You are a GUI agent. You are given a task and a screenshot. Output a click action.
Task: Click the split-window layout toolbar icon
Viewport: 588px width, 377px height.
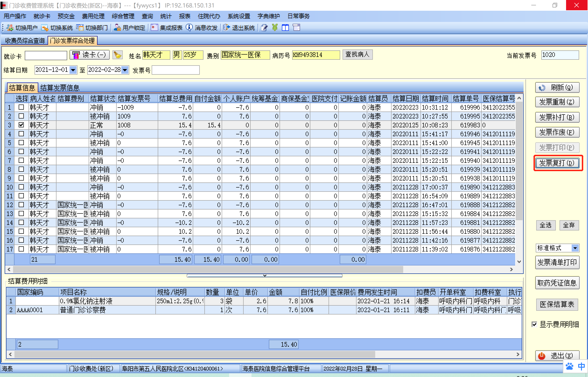click(285, 28)
